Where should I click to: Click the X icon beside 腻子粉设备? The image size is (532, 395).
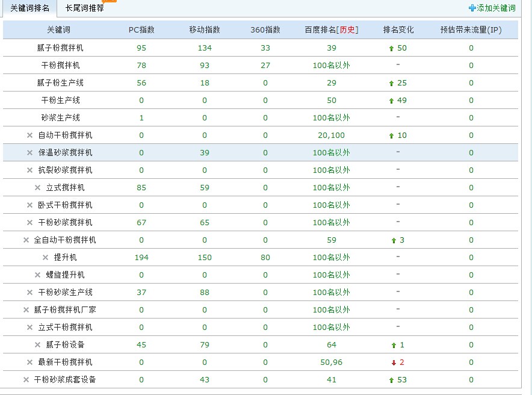click(x=37, y=345)
